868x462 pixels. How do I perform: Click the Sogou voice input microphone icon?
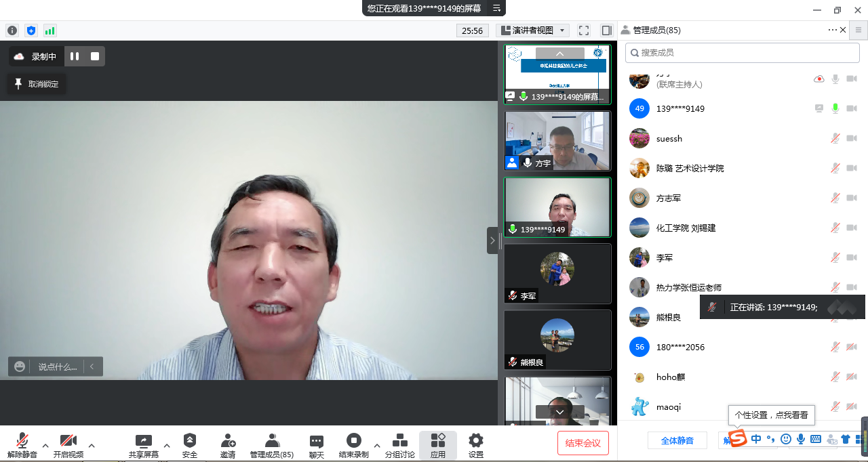pos(801,439)
